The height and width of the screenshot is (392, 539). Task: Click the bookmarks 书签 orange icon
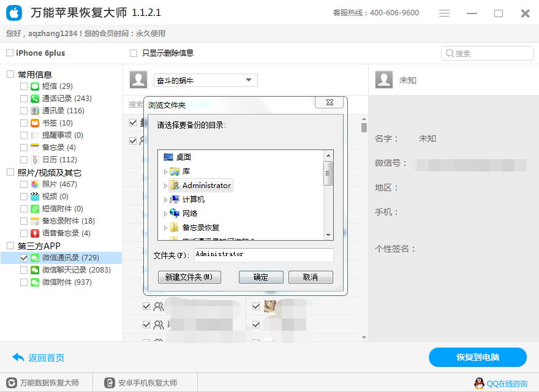coord(35,123)
